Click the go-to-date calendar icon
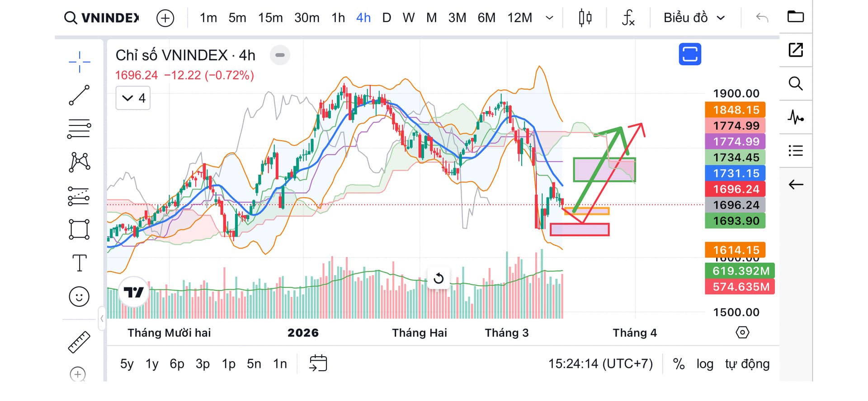 pyautogui.click(x=318, y=363)
